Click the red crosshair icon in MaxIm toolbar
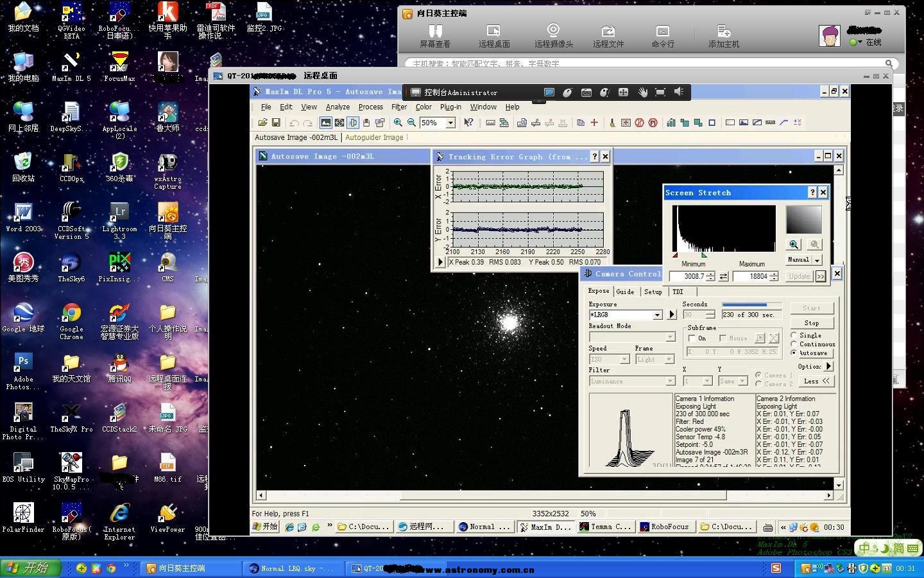The width and height of the screenshot is (924, 578). (594, 123)
